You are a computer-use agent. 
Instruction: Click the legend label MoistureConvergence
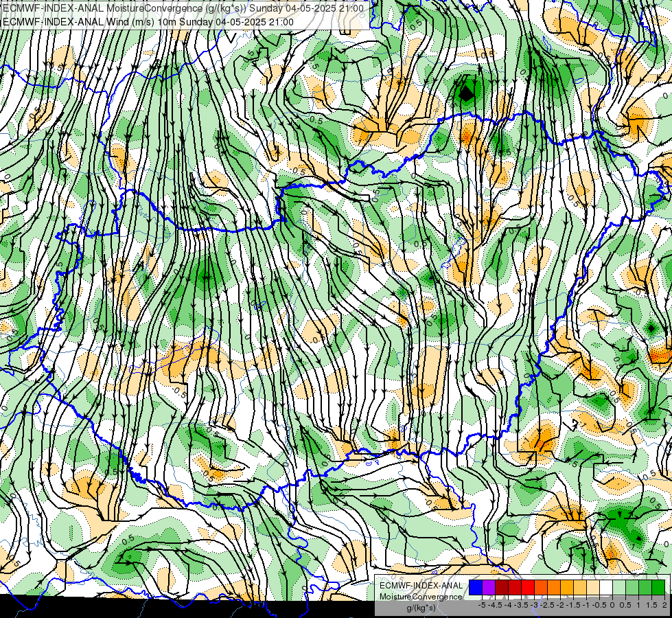tap(421, 597)
